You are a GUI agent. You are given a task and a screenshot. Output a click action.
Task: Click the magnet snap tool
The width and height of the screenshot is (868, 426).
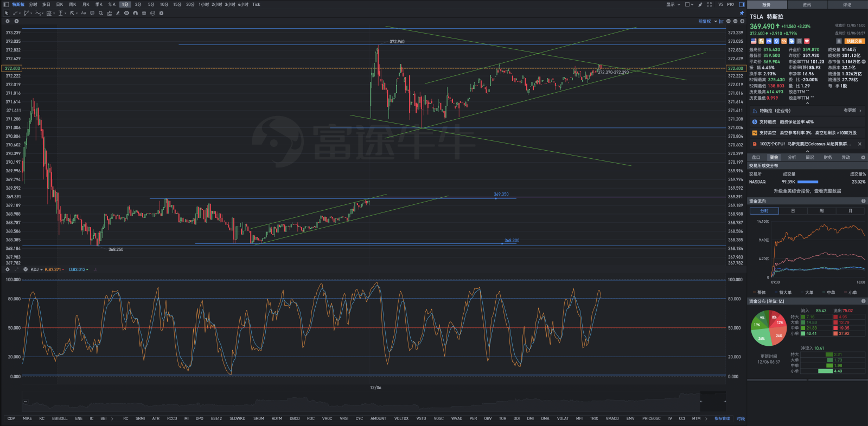(135, 13)
